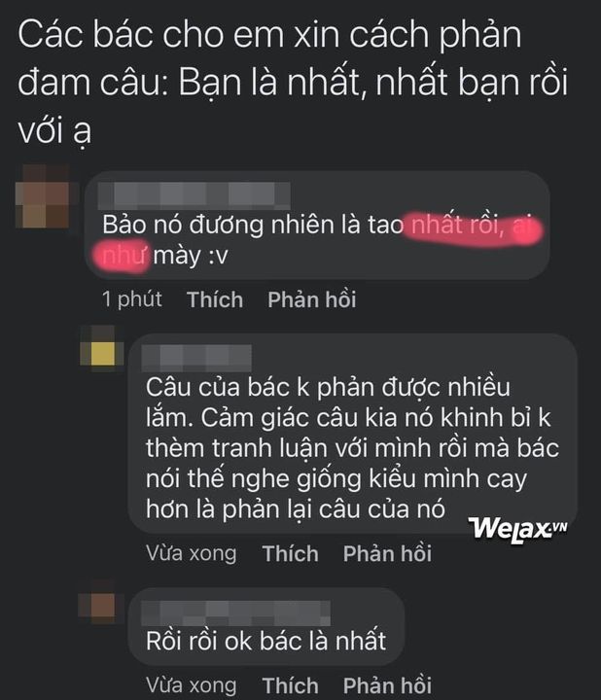Open the brown avatar of third commenter
Screen dimensions: 601x700
[x=101, y=606]
